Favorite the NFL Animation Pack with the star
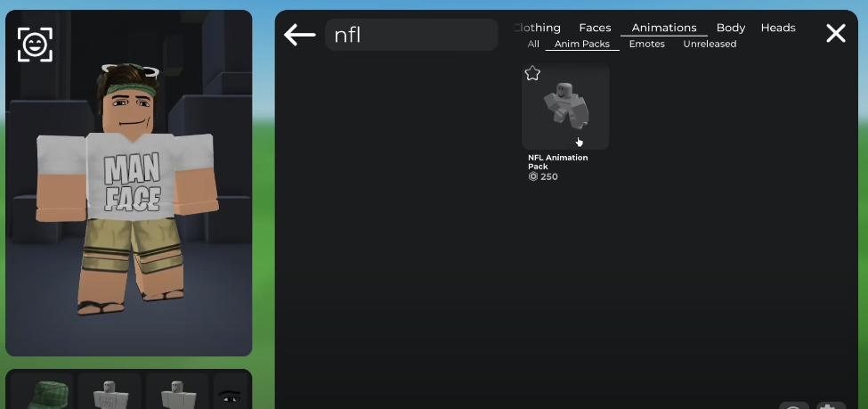Image resolution: width=868 pixels, height=409 pixels. click(x=532, y=73)
